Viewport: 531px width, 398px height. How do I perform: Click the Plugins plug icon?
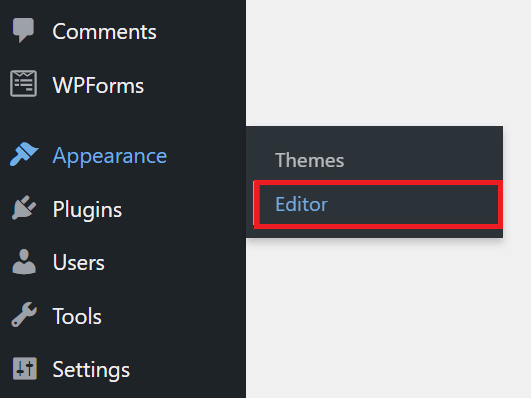24,208
